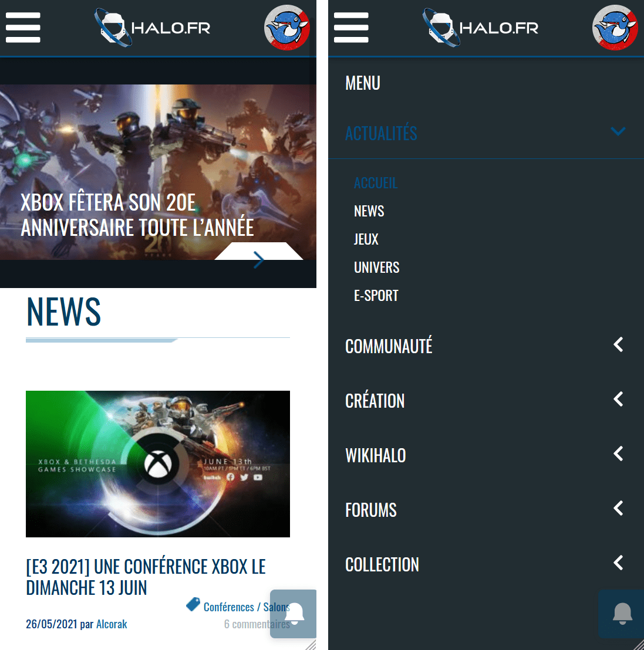Click hamburger menu icon in right screen
Image resolution: width=644 pixels, height=650 pixels.
coord(351,28)
